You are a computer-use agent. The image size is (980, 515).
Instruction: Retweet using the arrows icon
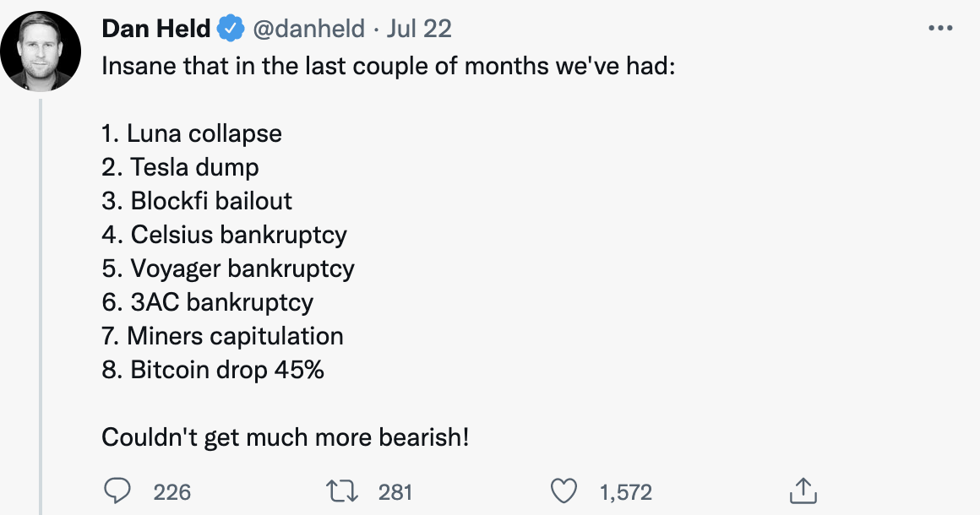tap(342, 491)
